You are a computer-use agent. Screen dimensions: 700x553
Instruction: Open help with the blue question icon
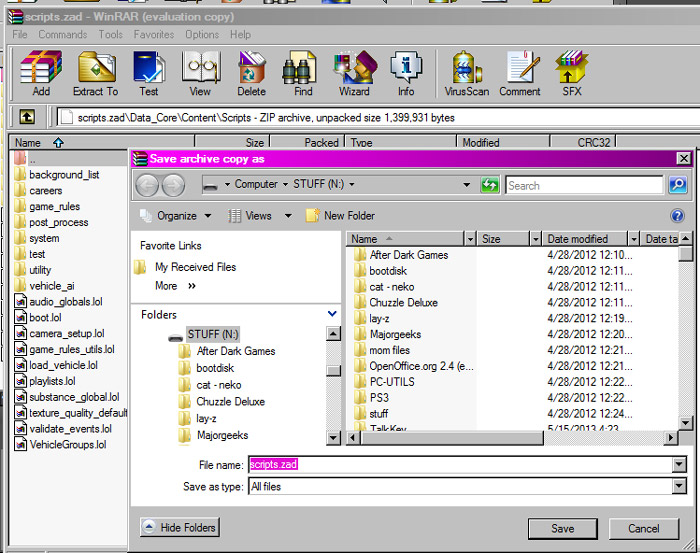click(677, 216)
